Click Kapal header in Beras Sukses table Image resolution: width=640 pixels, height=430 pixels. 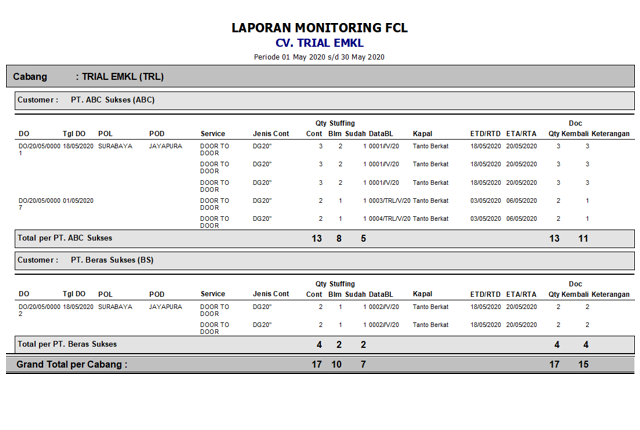click(422, 294)
